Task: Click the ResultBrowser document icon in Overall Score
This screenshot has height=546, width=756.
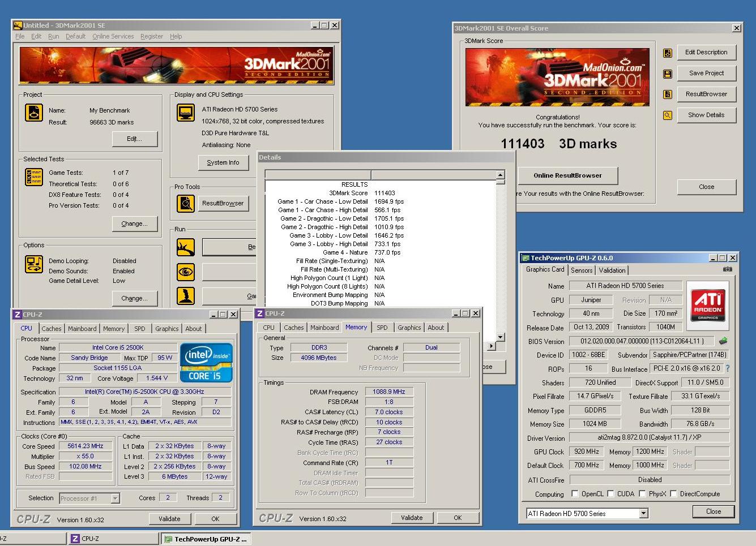Action: pyautogui.click(x=668, y=94)
